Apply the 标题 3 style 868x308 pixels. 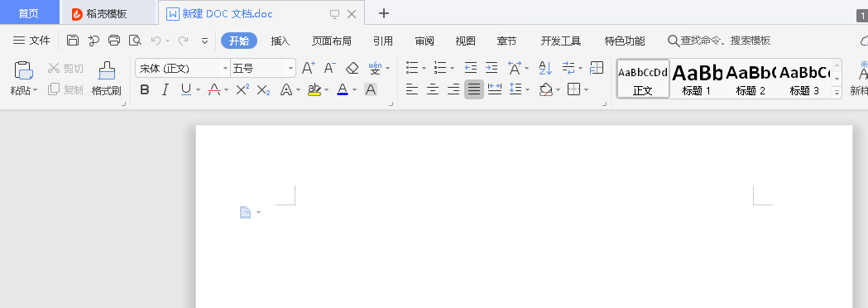click(804, 79)
